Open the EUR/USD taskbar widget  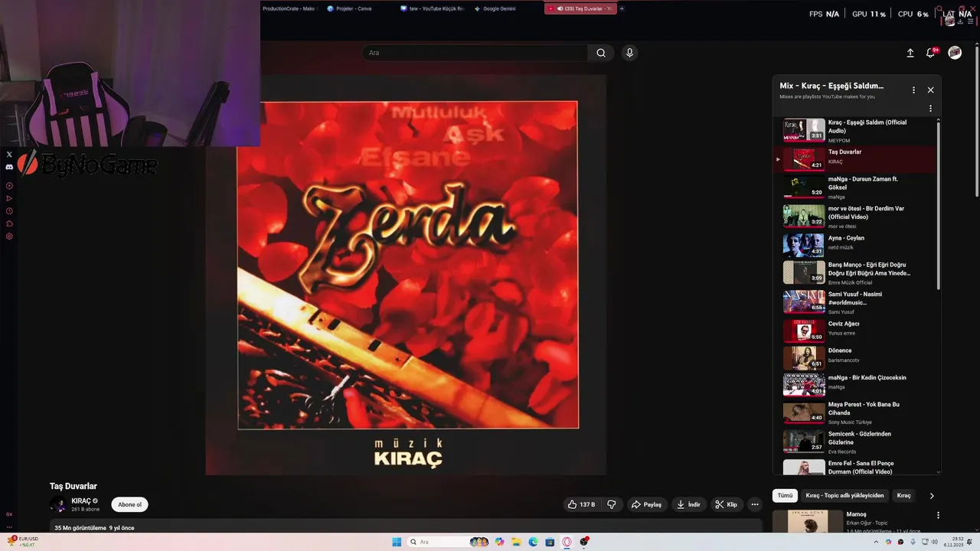click(23, 541)
